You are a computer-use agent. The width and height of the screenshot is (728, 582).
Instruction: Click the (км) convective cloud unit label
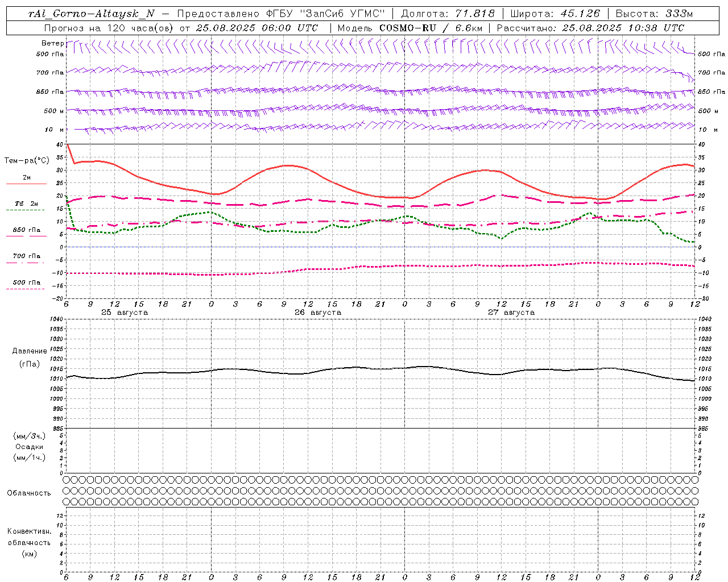pos(29,554)
